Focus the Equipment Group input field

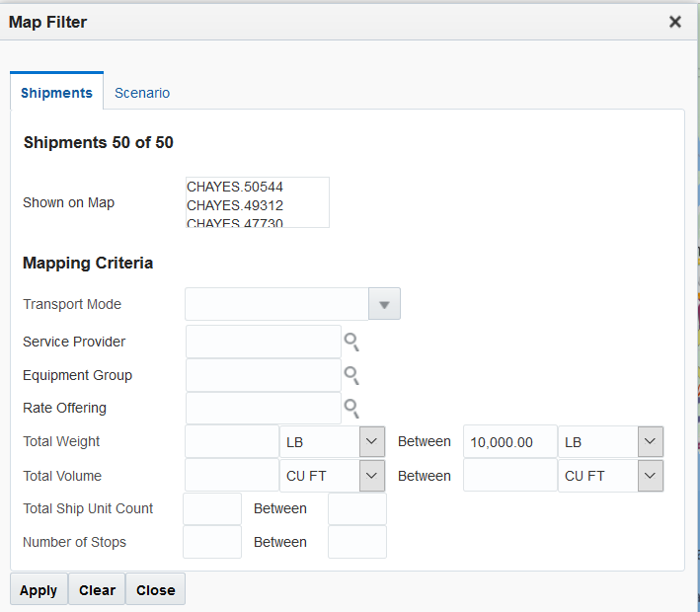263,376
